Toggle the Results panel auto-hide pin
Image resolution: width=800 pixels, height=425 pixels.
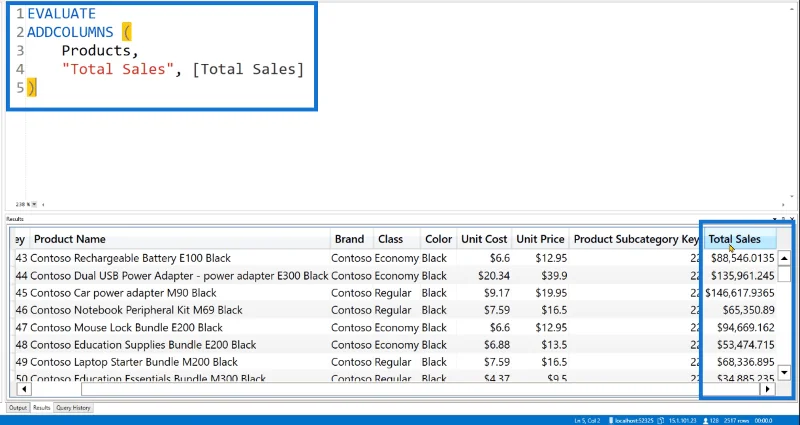(784, 219)
